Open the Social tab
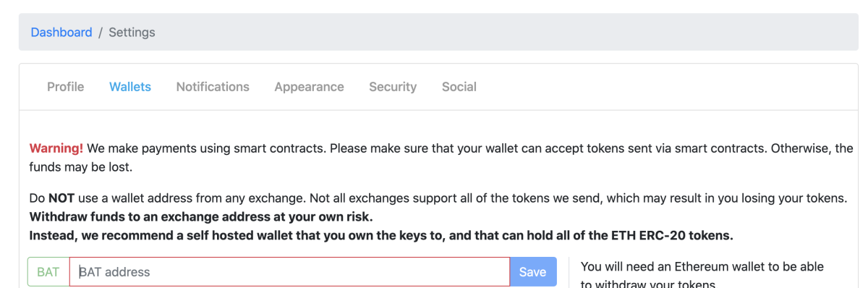 tap(459, 87)
